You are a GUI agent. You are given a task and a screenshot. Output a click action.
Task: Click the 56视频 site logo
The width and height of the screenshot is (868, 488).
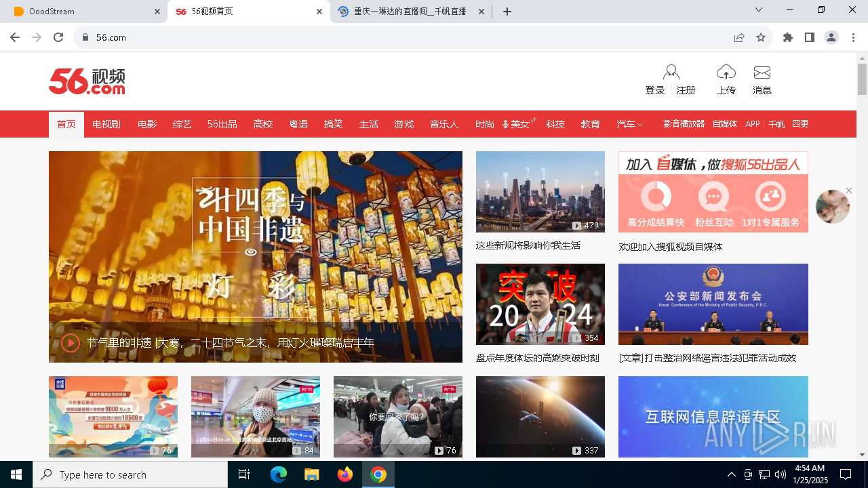[87, 81]
